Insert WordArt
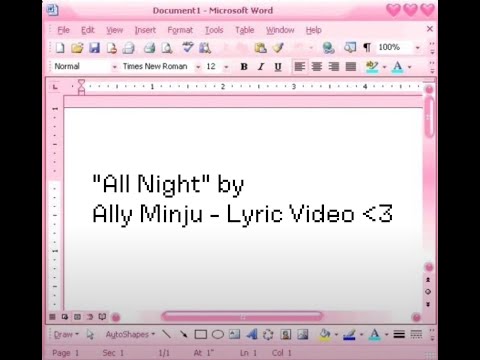This screenshot has width=480, height=360. point(252,334)
